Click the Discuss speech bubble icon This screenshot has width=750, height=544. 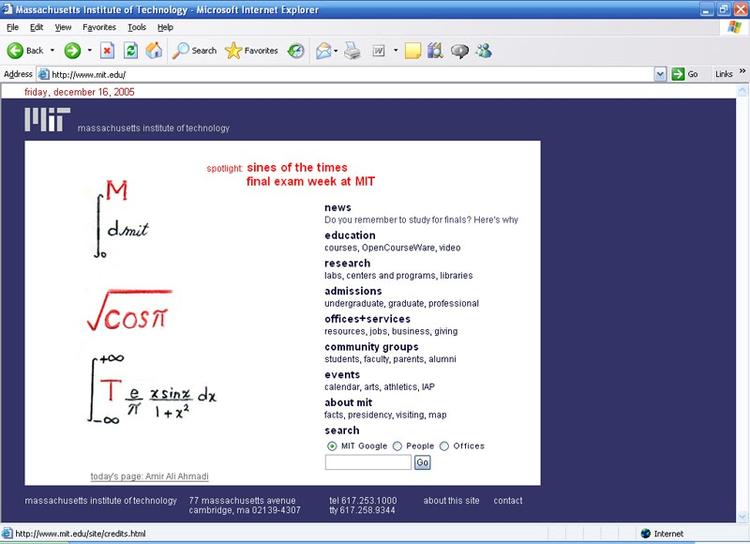click(x=460, y=51)
